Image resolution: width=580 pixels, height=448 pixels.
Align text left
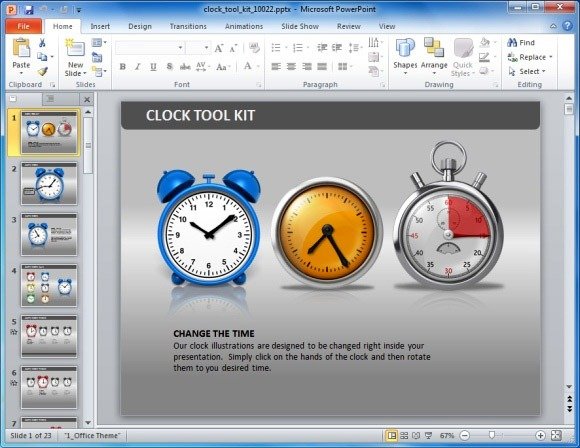pos(276,67)
